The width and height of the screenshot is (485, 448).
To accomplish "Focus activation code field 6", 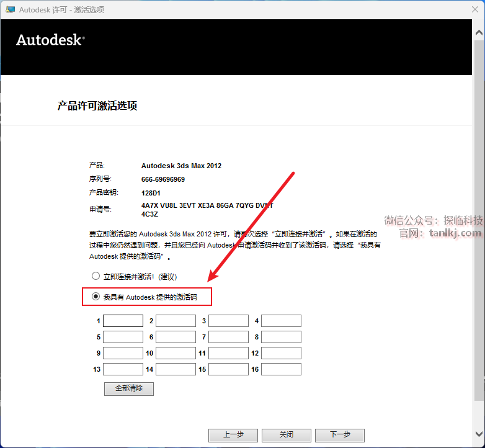I will click(176, 337).
